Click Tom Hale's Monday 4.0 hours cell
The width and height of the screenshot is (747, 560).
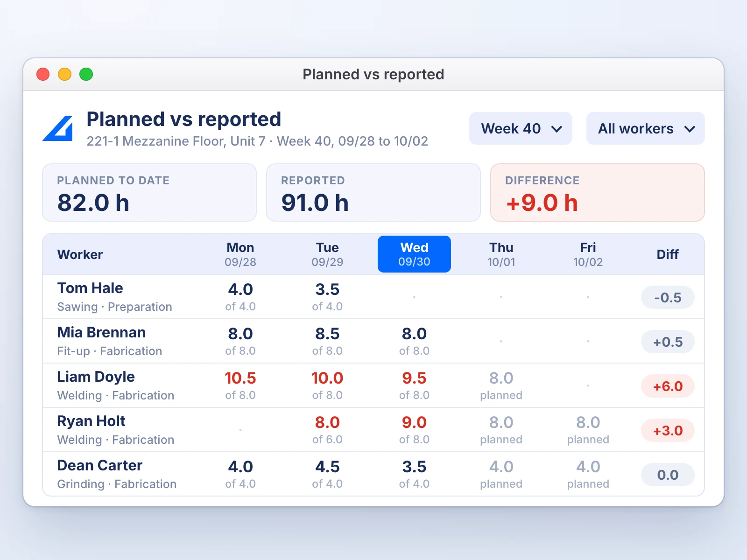pos(240,297)
